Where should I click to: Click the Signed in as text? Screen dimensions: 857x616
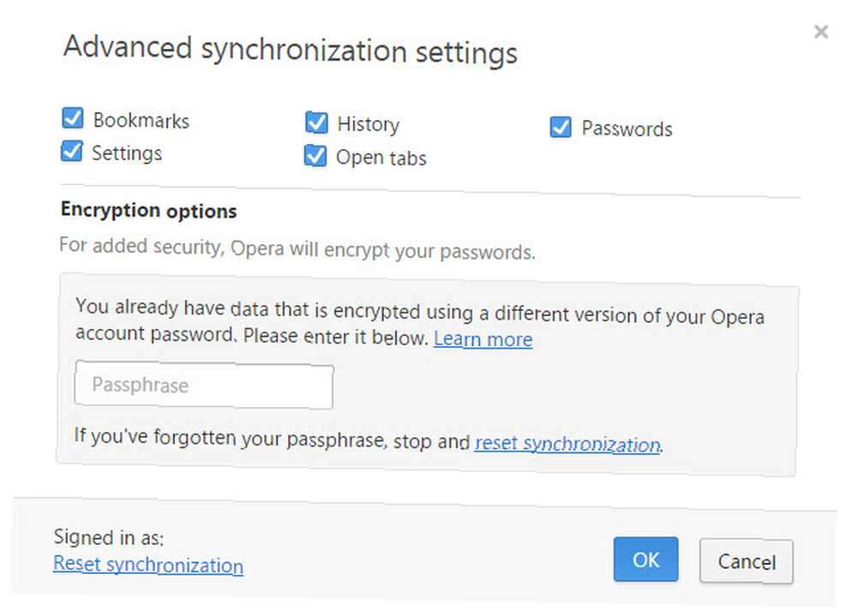click(109, 537)
